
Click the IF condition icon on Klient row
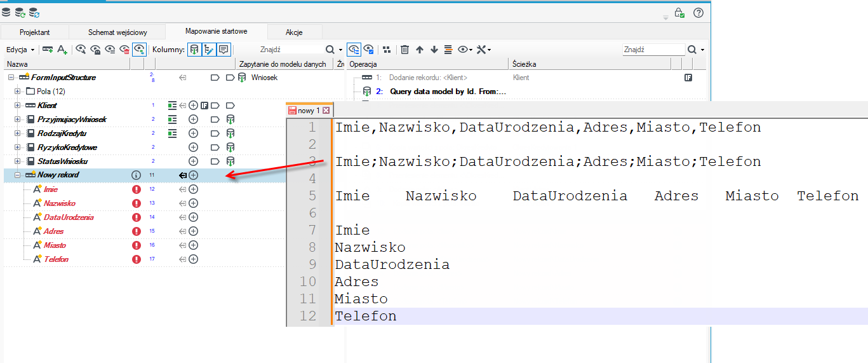(x=204, y=106)
